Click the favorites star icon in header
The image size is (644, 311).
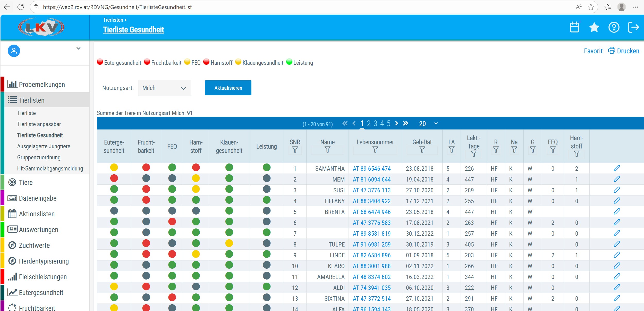[x=594, y=27]
